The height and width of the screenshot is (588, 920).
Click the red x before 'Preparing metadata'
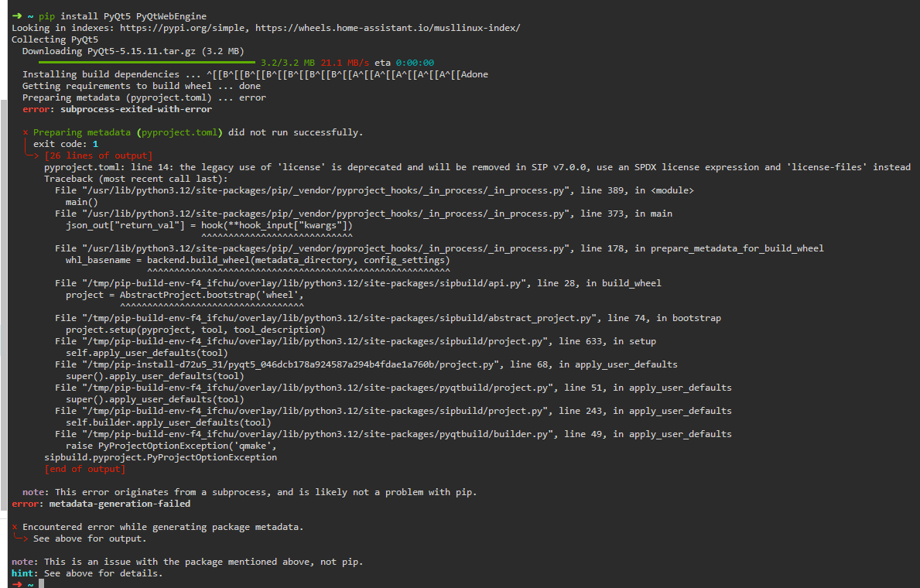(26, 132)
